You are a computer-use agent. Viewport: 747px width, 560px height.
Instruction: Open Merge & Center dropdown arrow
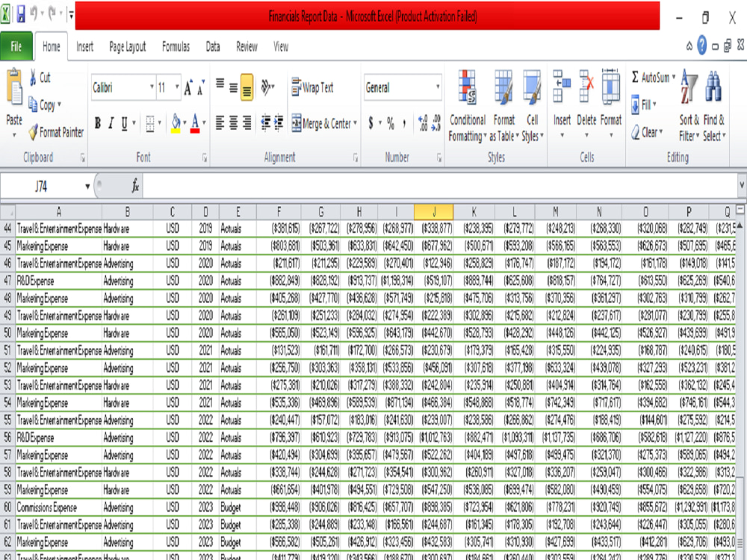coord(356,124)
